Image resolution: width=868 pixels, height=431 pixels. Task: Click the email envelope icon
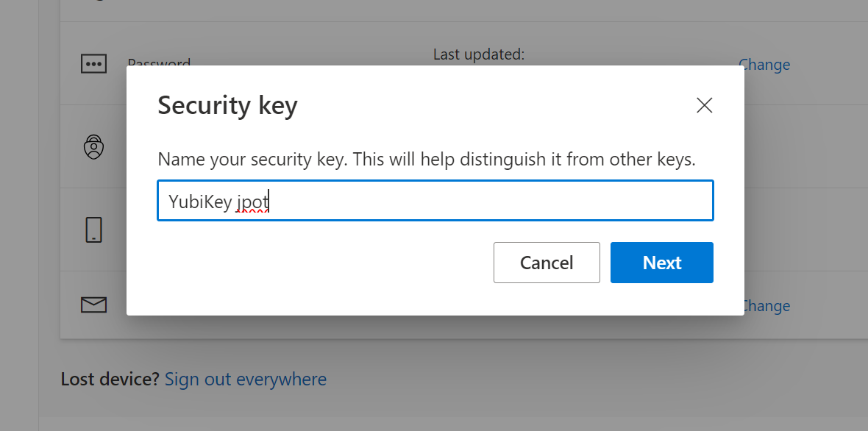pos(93,304)
